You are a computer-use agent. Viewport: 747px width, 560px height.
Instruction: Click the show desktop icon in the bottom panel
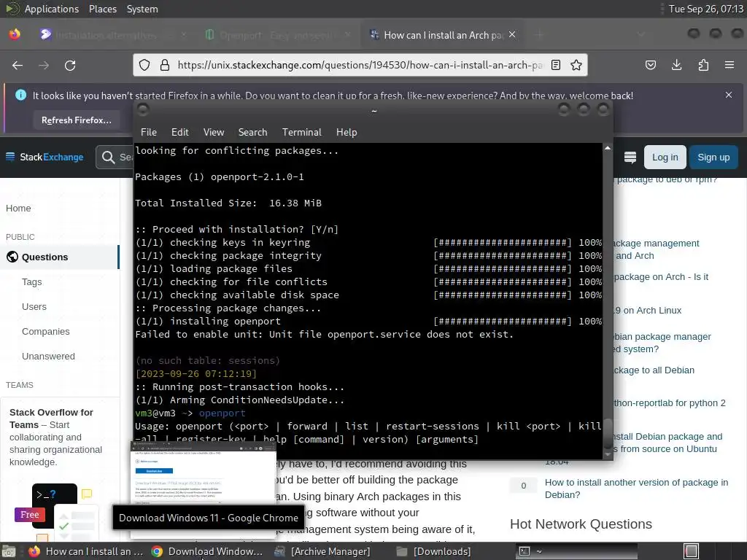point(9,551)
